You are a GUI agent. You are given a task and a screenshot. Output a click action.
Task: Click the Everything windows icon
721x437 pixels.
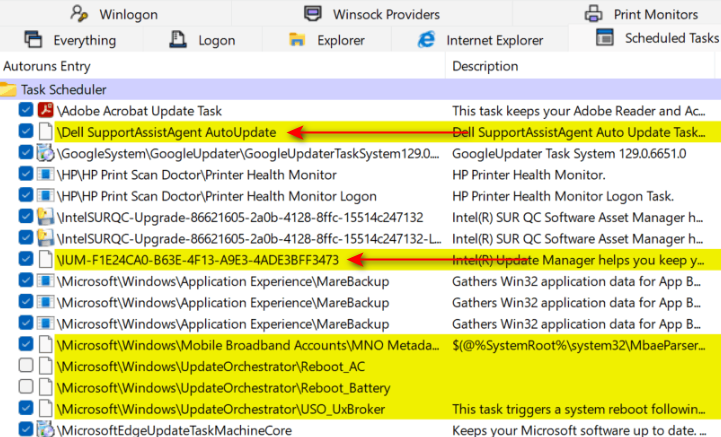click(x=33, y=40)
